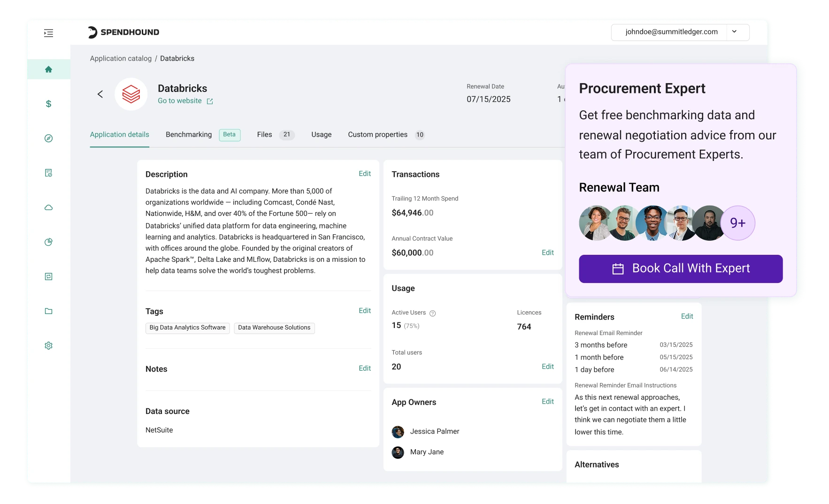Click the Databricks app logo
Screen dimensions: 829x504
tap(131, 94)
